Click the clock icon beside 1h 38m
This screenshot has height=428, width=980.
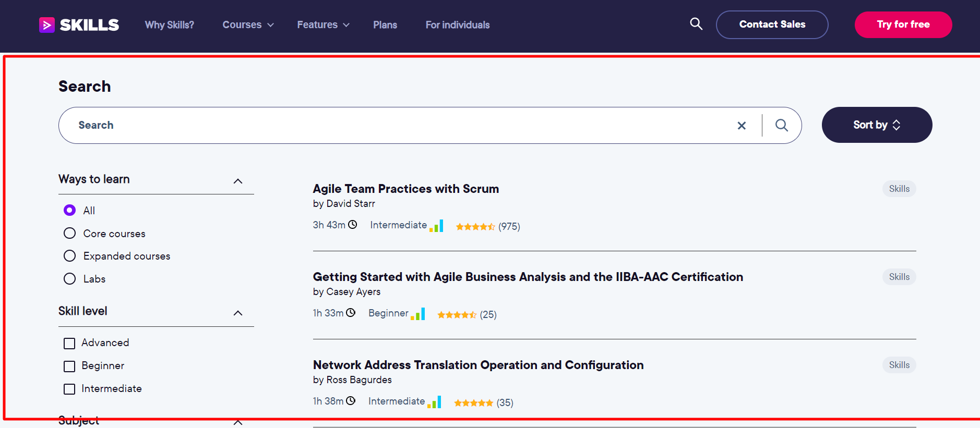(x=351, y=401)
